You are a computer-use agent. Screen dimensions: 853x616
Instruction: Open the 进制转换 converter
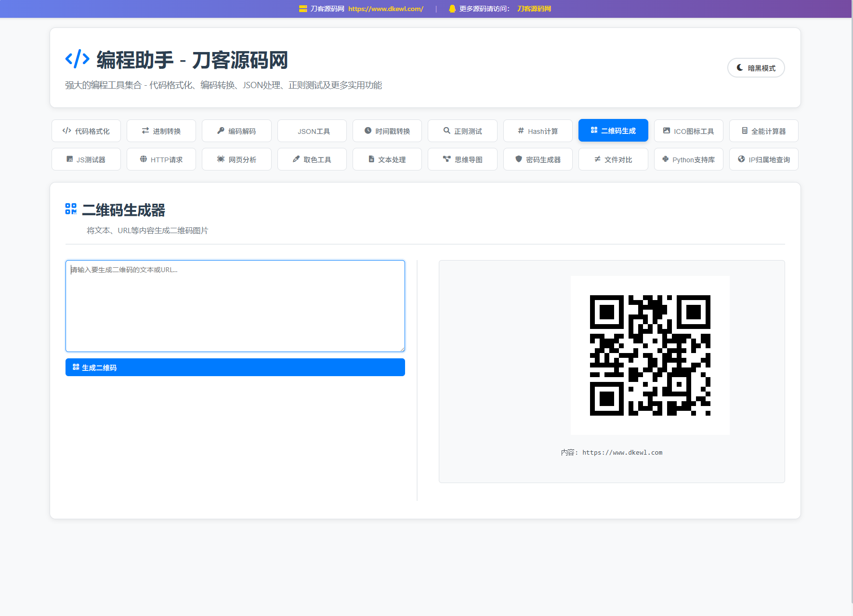161,131
